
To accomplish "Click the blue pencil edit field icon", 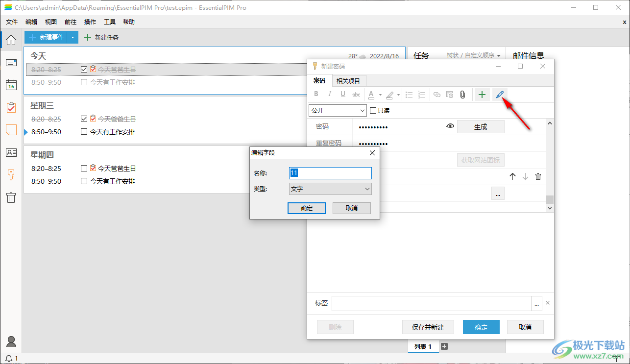I will (500, 95).
